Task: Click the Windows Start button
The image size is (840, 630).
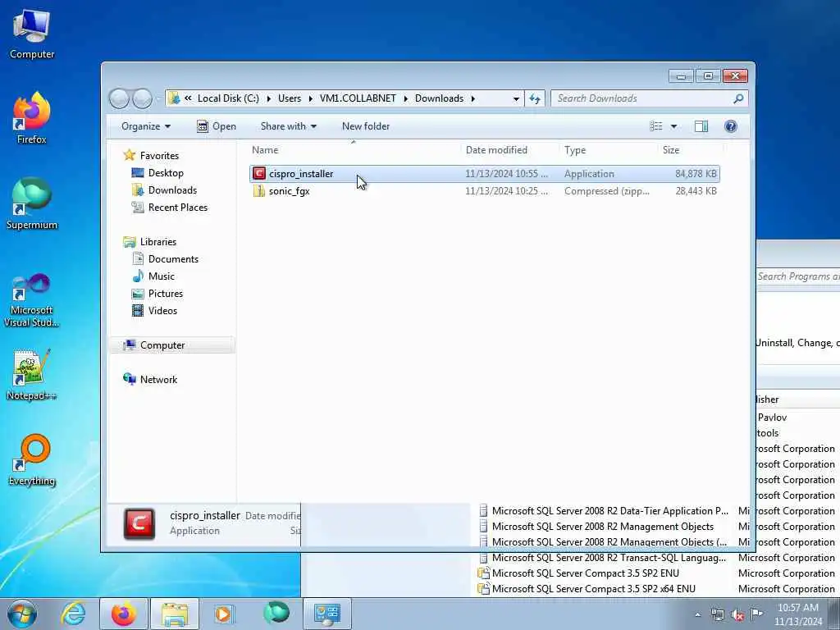Action: point(22,614)
